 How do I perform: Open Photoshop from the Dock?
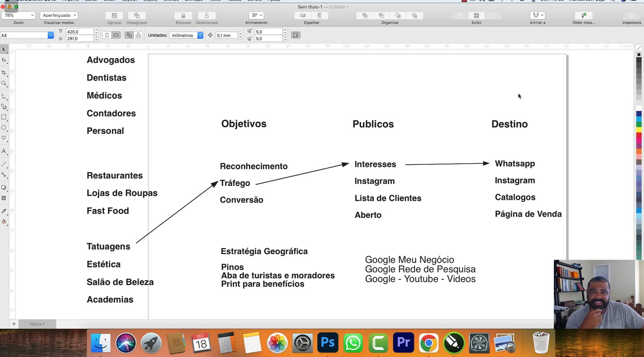tap(328, 343)
